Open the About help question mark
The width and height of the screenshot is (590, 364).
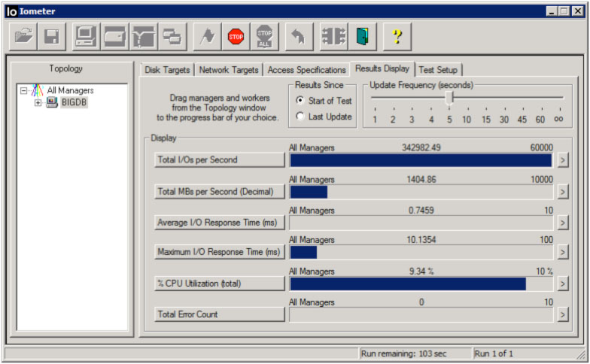click(397, 36)
